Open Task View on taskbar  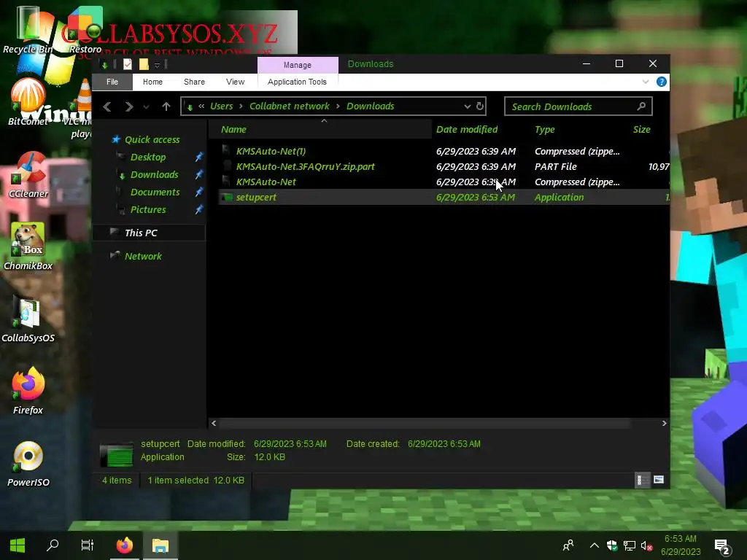coord(88,545)
